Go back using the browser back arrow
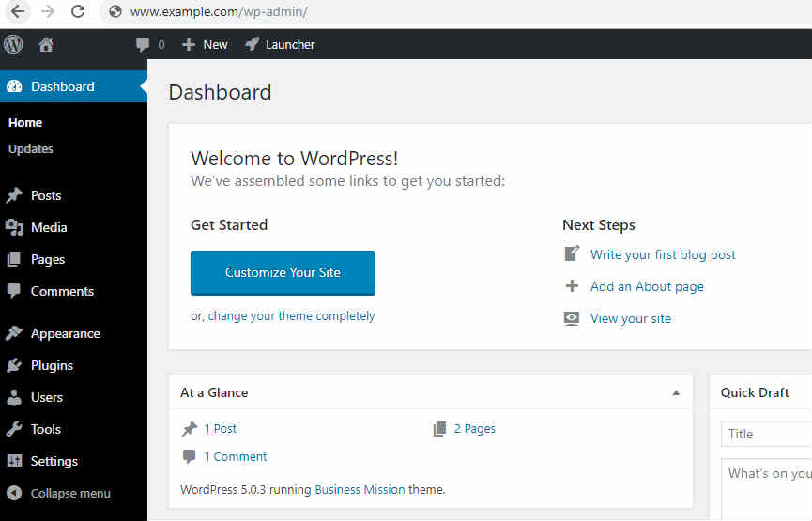 (18, 11)
